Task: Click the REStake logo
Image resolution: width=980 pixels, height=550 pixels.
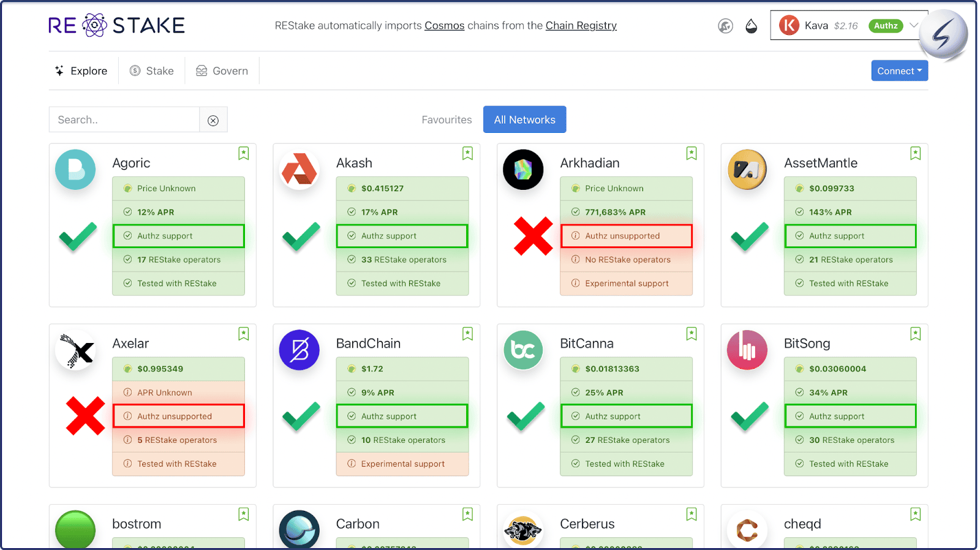Action: point(116,26)
